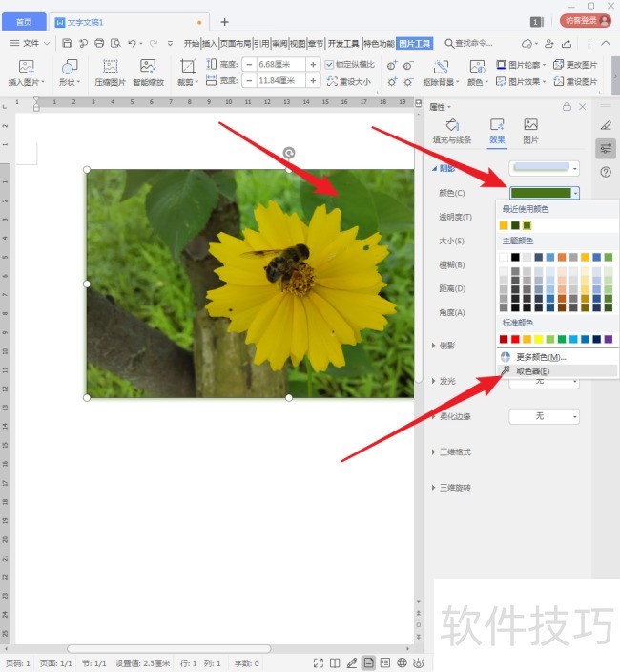Click the eyedropper color picker entry
This screenshot has height=672, width=620.
click(557, 371)
